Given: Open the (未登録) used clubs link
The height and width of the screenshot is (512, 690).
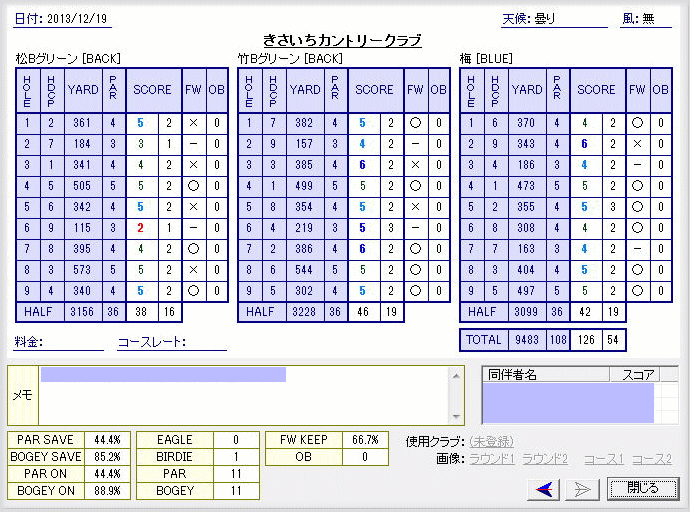Looking at the screenshot, I should (x=492, y=441).
